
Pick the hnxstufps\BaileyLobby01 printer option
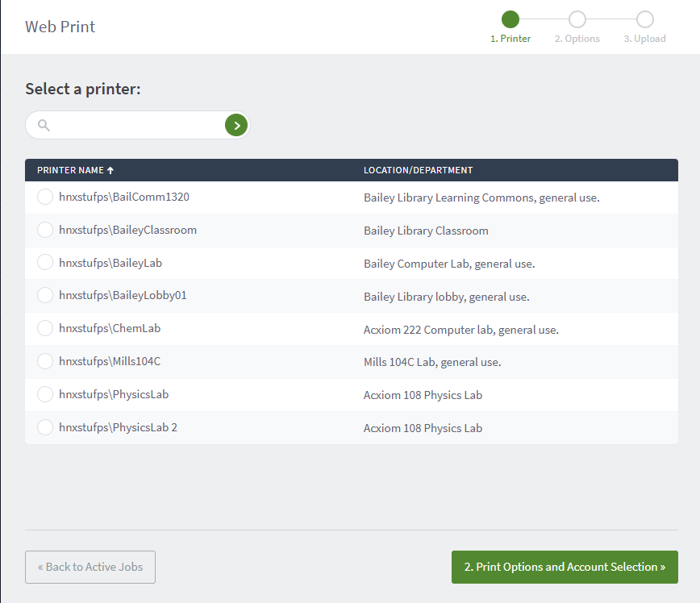pos(45,296)
